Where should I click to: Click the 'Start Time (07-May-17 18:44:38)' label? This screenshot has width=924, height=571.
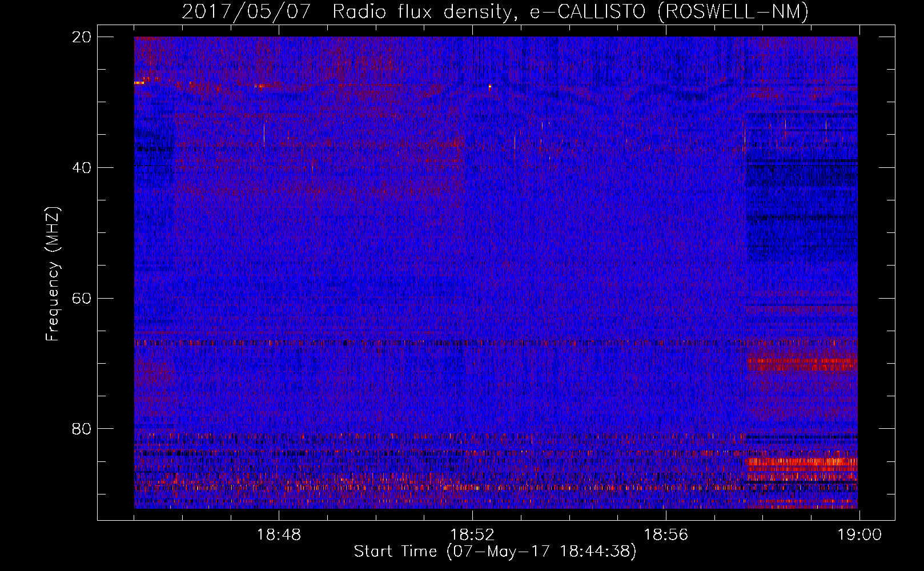coord(495,552)
